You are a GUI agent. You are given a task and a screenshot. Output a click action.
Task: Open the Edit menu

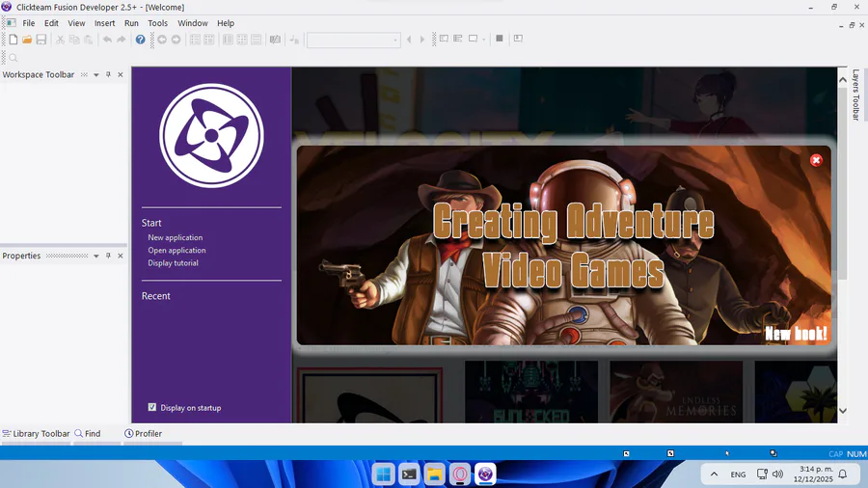point(51,23)
